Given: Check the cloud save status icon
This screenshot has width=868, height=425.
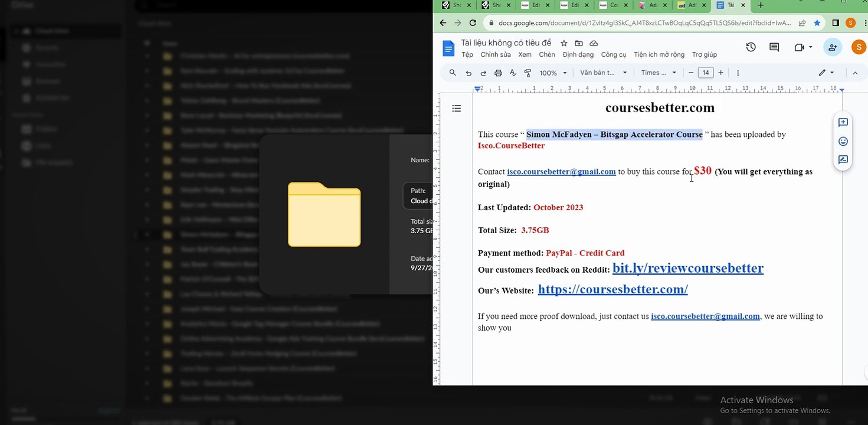Looking at the screenshot, I should coord(594,43).
